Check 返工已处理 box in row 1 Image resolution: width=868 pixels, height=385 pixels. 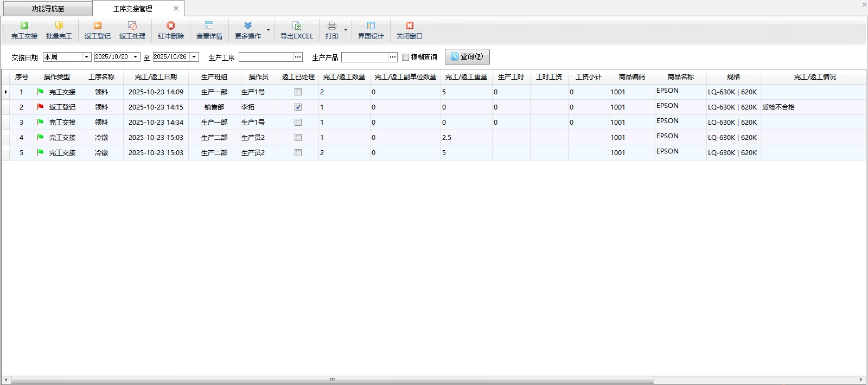pos(298,92)
